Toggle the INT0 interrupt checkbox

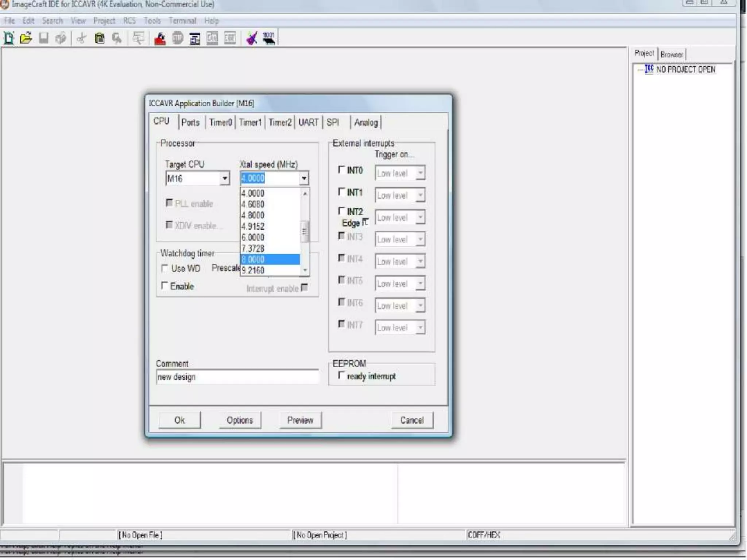pos(341,170)
